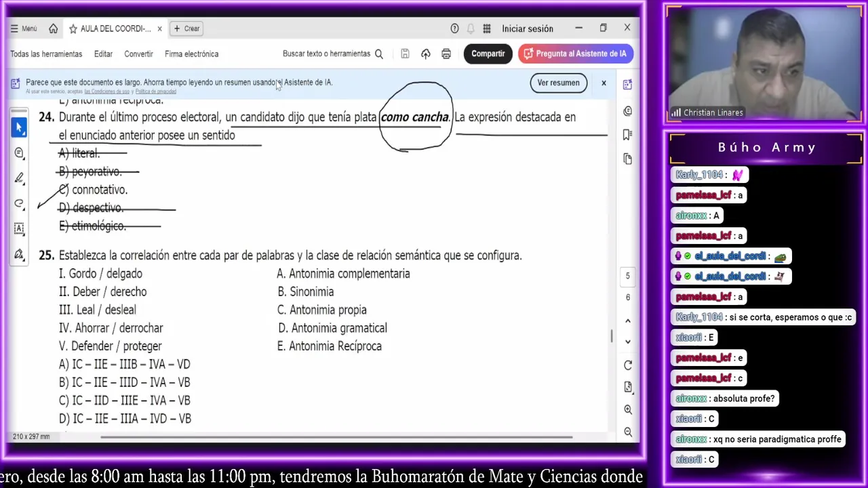Click the vertical document scrollbar
Image resolution: width=868 pixels, height=488 pixels.
612,335
